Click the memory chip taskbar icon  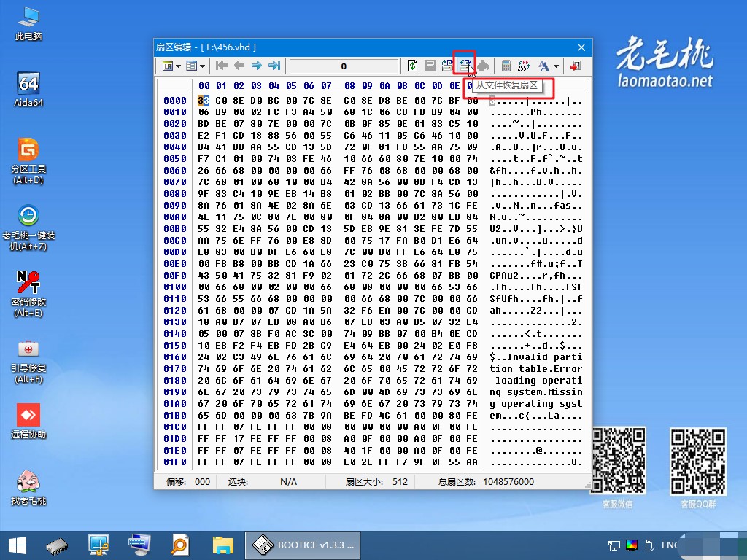tap(57, 545)
